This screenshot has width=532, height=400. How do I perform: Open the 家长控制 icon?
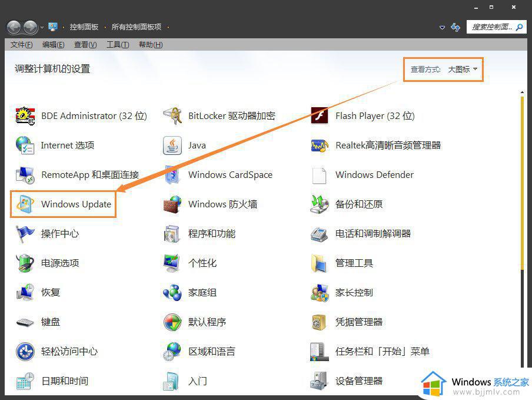click(x=320, y=292)
